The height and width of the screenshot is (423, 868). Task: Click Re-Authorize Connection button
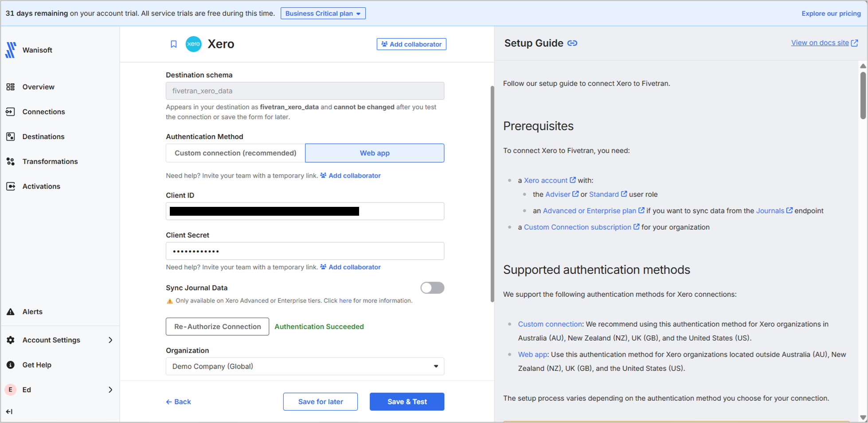click(217, 326)
